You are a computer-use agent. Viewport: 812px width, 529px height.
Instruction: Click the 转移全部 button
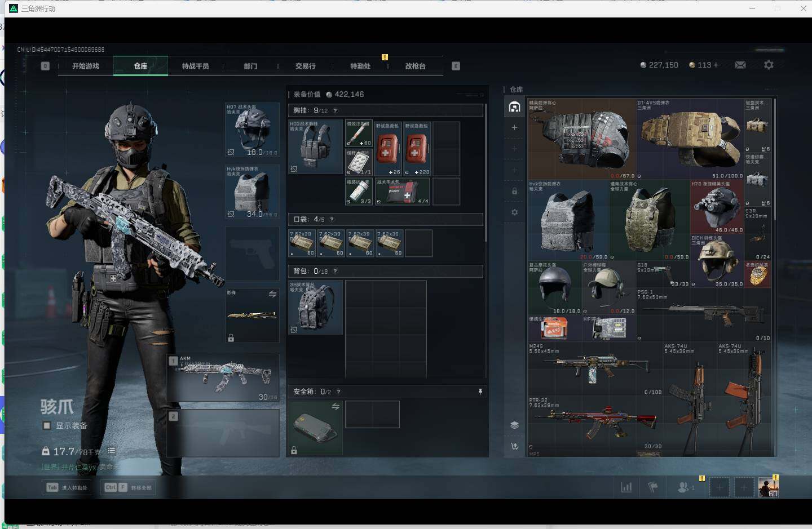click(x=128, y=487)
